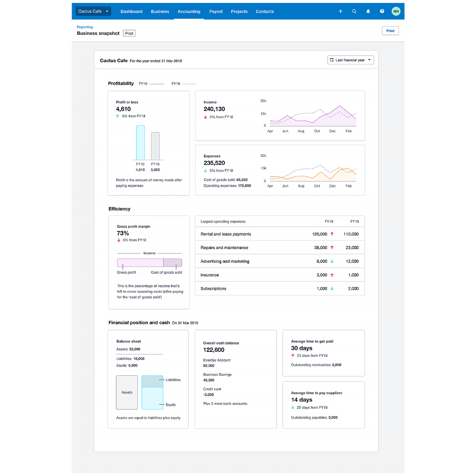Image resolution: width=476 pixels, height=476 pixels.
Task: Open the Business menu
Action: click(160, 11)
